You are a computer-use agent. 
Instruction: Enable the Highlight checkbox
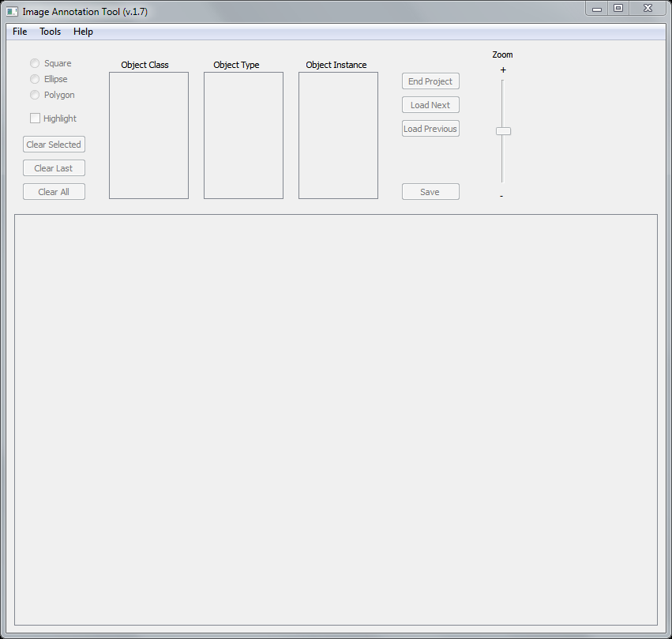(x=35, y=118)
